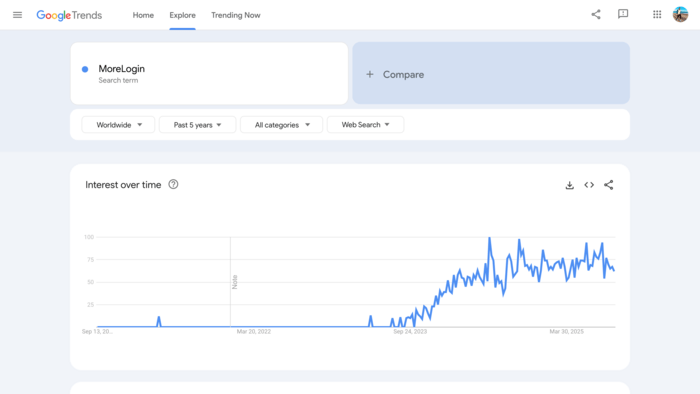Image resolution: width=700 pixels, height=394 pixels.
Task: Share the interest over time chart
Action: pyautogui.click(x=608, y=185)
